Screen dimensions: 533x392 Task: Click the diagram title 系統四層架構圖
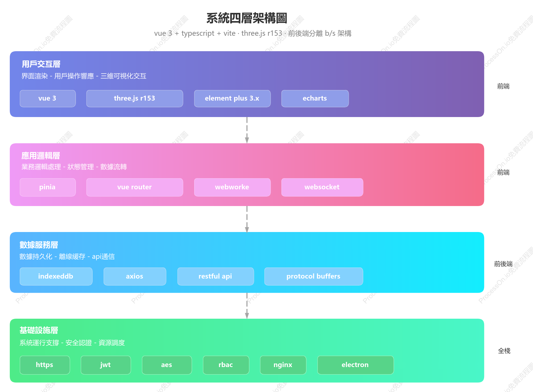247,18
